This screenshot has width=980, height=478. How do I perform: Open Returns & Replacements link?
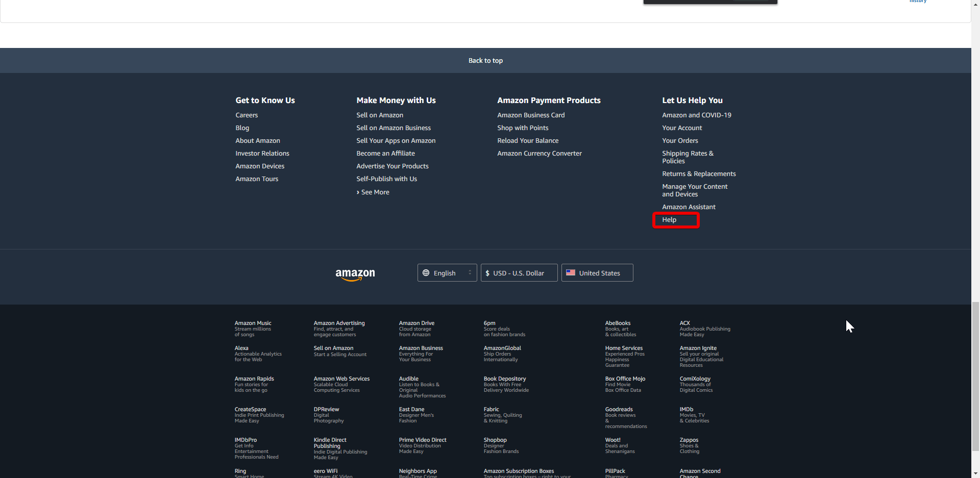(699, 174)
